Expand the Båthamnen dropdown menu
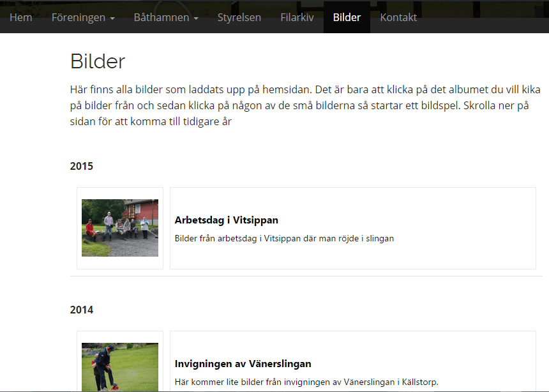 tap(166, 17)
